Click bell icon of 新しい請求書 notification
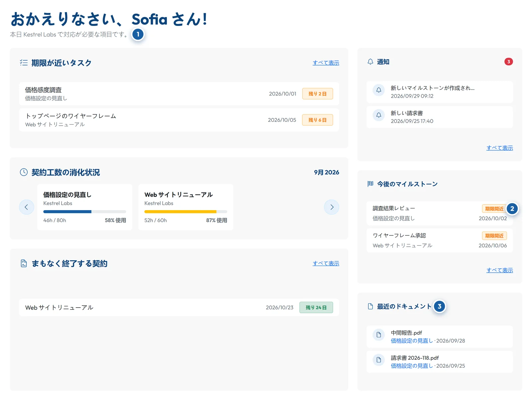This screenshot has height=399, width=532. (379, 115)
